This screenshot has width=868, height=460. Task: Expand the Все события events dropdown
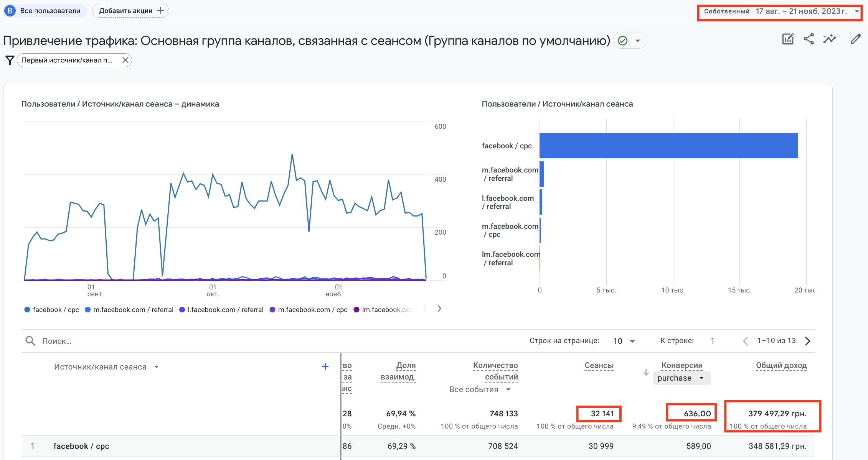pos(480,389)
